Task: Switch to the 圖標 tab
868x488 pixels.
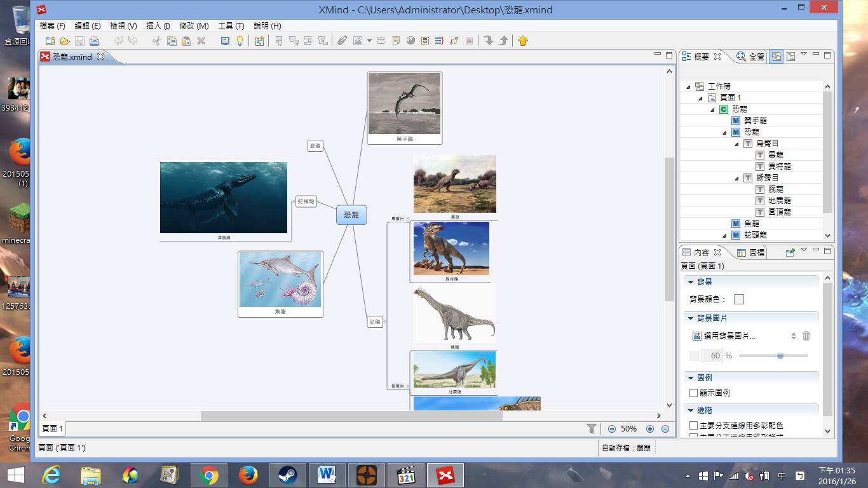Action: [x=751, y=252]
